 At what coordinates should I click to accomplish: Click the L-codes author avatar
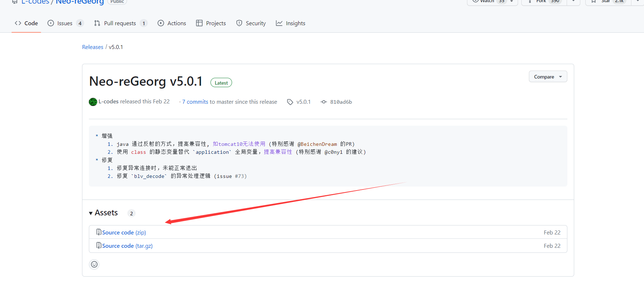pyautogui.click(x=93, y=102)
